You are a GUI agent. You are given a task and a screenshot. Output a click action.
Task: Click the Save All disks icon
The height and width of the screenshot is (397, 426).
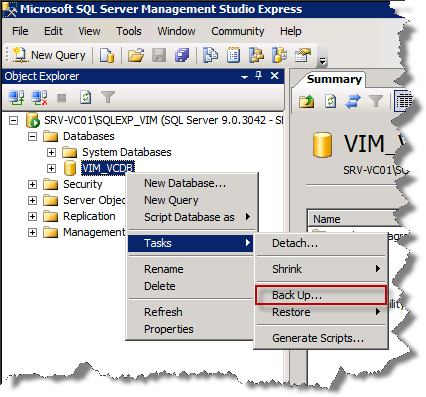(x=182, y=55)
